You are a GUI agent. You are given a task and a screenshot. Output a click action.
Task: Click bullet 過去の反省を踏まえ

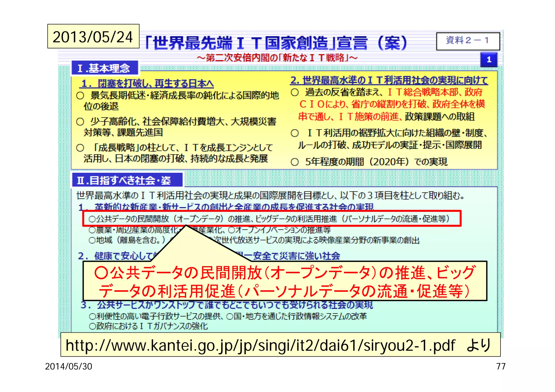pyautogui.click(x=388, y=104)
